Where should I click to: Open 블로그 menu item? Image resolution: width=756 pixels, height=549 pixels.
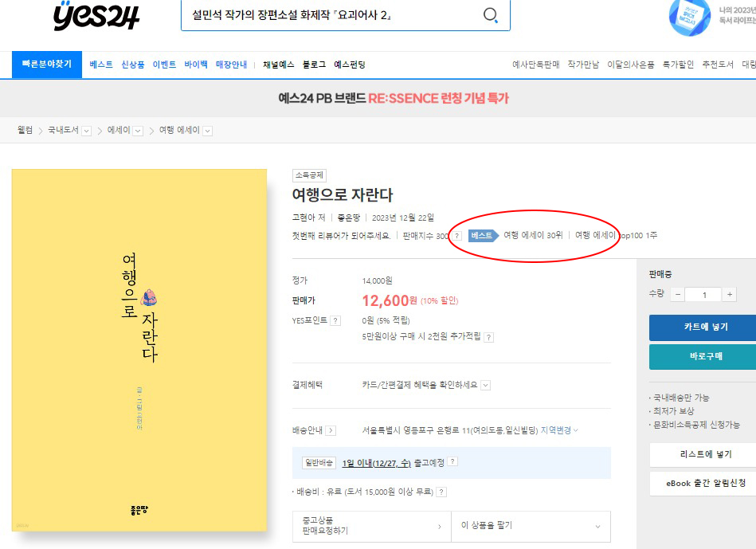point(315,65)
